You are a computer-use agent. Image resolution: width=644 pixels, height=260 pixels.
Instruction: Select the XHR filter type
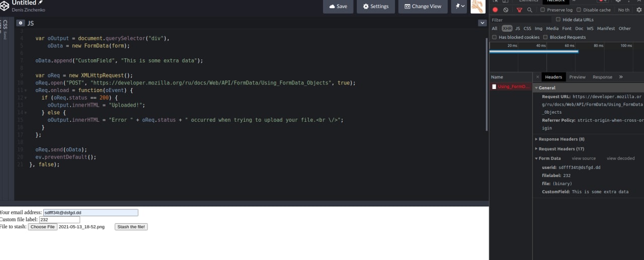(507, 29)
